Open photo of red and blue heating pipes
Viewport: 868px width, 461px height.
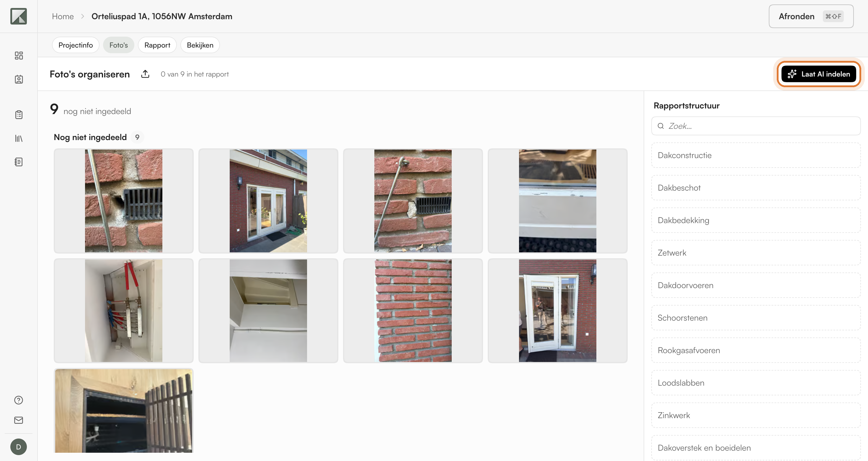pos(124,311)
